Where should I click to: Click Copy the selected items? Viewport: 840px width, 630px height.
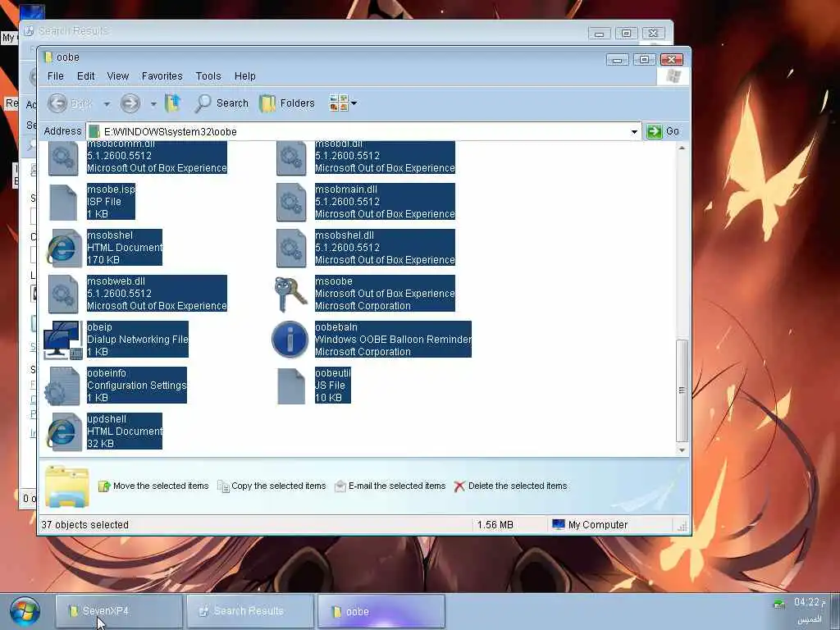272,486
